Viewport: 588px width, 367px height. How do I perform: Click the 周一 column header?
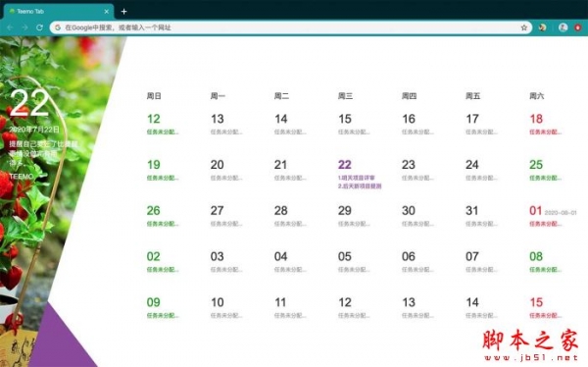coord(218,96)
